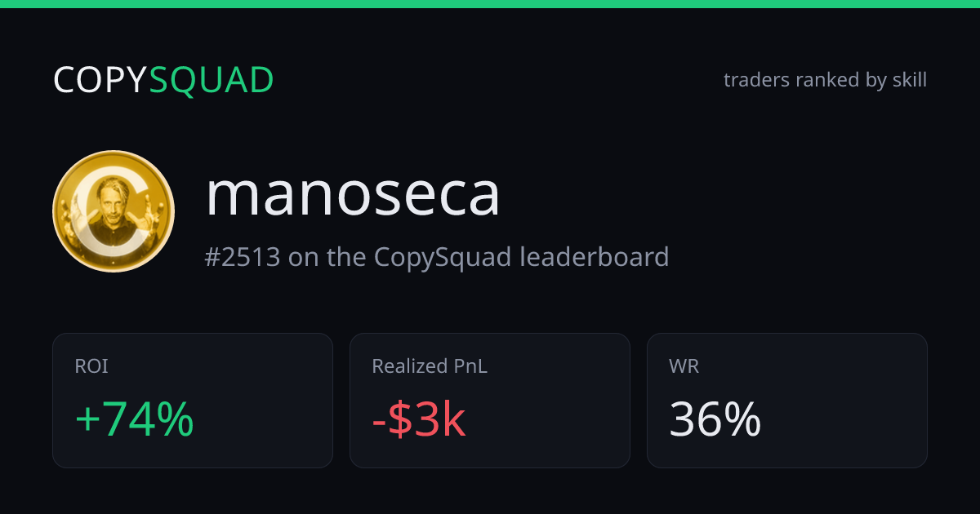This screenshot has height=514, width=980.
Task: Click the WR label text
Action: (x=684, y=366)
